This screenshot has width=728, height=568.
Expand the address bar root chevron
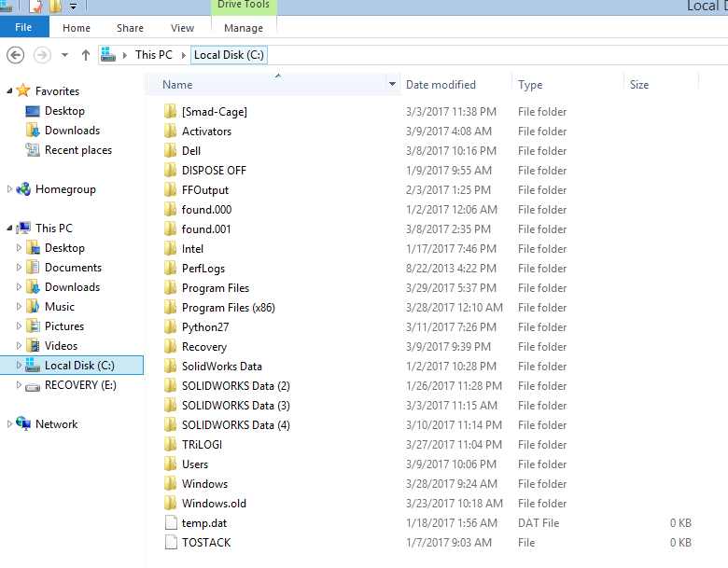125,55
